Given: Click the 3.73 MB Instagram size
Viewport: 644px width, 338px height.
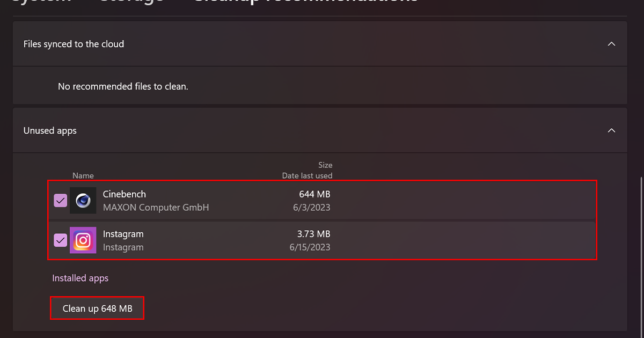Looking at the screenshot, I should (314, 234).
